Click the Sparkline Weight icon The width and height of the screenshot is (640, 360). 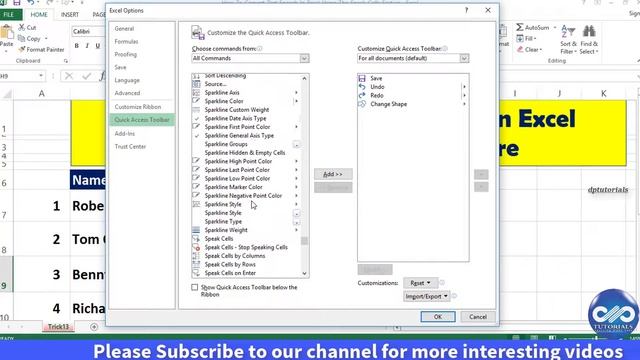pyautogui.click(x=196, y=230)
